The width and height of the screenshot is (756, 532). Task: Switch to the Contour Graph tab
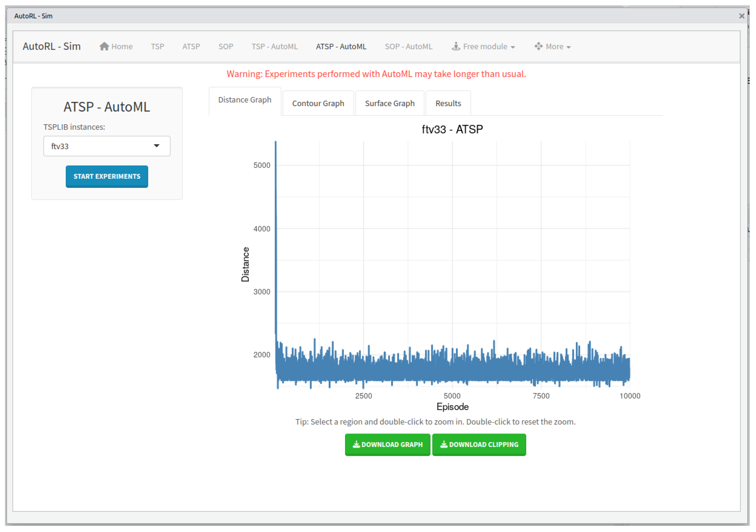click(318, 103)
